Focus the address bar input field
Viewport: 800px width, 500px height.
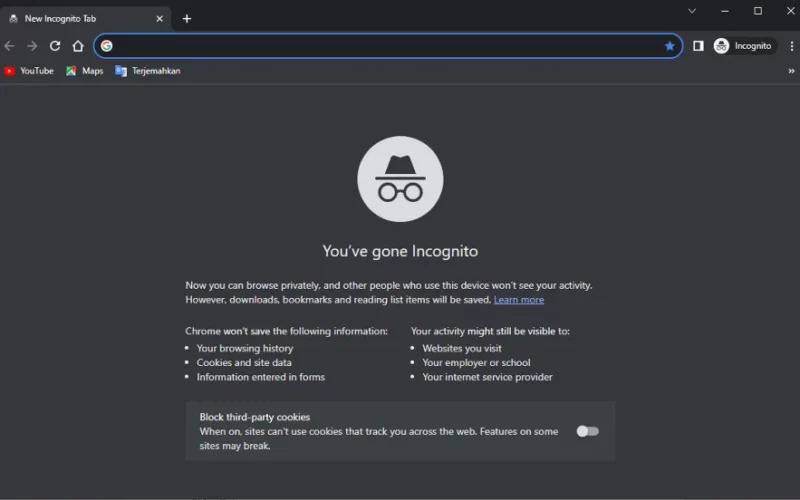(x=388, y=46)
